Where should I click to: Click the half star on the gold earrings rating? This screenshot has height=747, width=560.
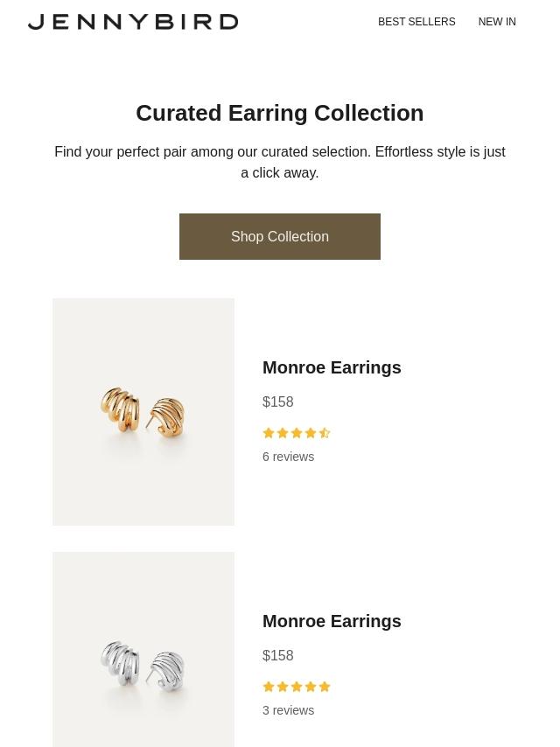tap(325, 433)
